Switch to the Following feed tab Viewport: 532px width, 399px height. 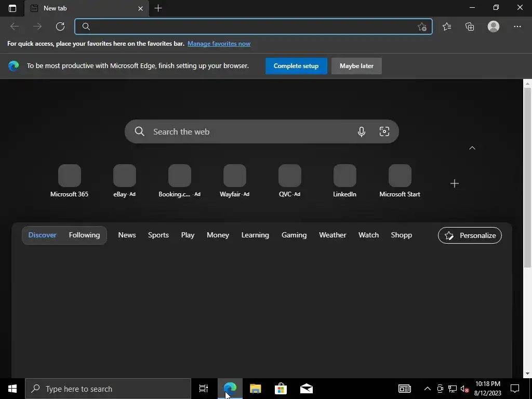pyautogui.click(x=85, y=235)
